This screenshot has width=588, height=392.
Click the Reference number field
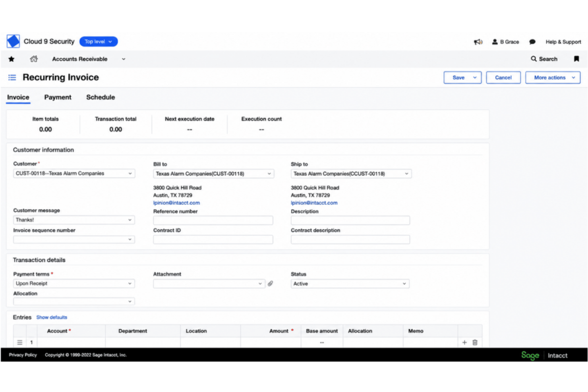click(213, 220)
